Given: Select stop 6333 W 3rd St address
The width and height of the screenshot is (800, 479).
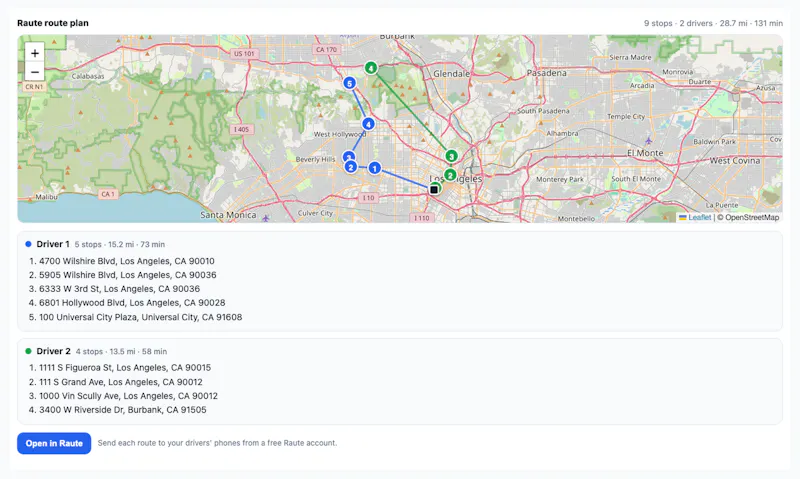Looking at the screenshot, I should pyautogui.click(x=119, y=289).
